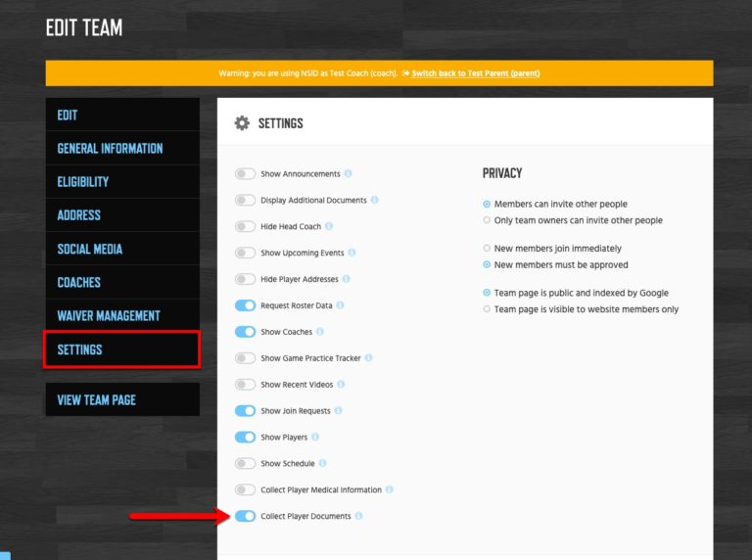Click info icon beside Show Upcoming Events
The height and width of the screenshot is (560, 752).
352,253
